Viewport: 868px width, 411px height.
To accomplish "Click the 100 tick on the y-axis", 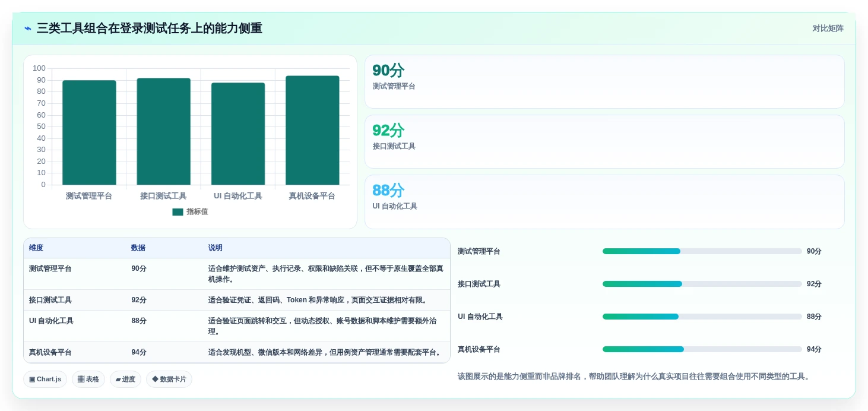I will click(39, 68).
